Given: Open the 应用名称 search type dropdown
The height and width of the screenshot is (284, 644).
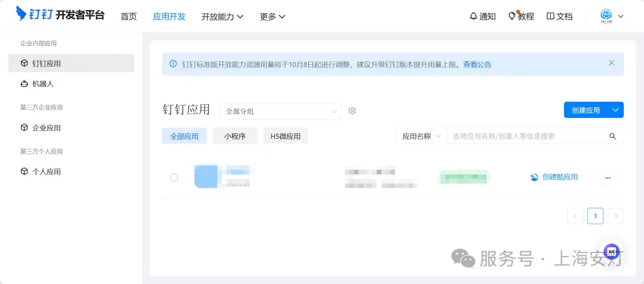Looking at the screenshot, I should point(422,136).
